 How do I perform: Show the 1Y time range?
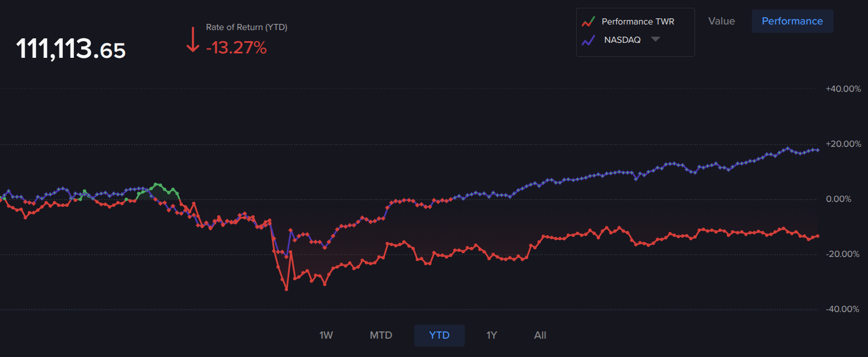(x=492, y=335)
